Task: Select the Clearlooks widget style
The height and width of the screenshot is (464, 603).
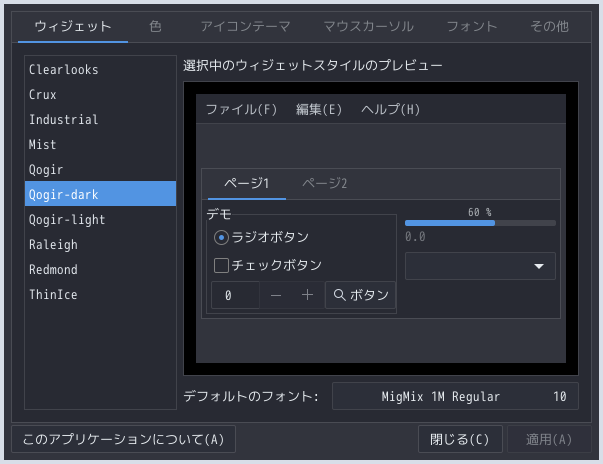Action: click(x=100, y=70)
